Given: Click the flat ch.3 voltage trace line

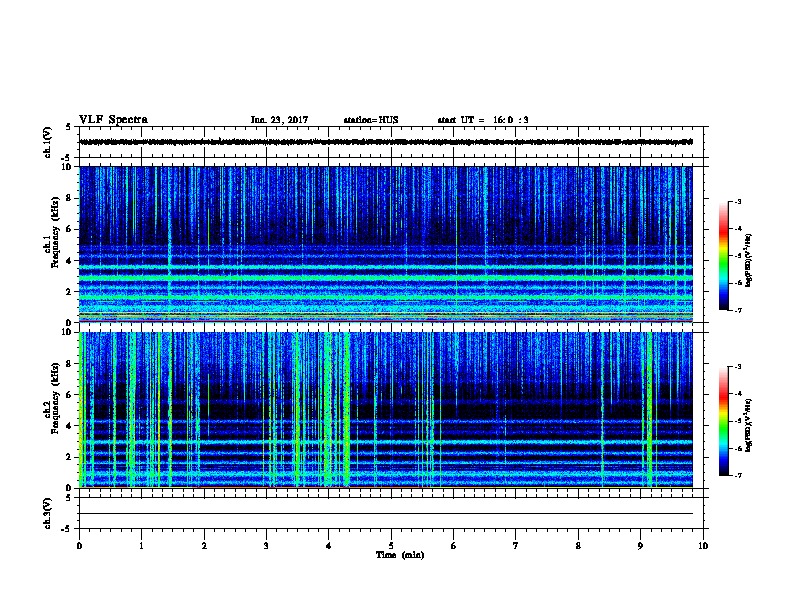Looking at the screenshot, I should tap(386, 514).
